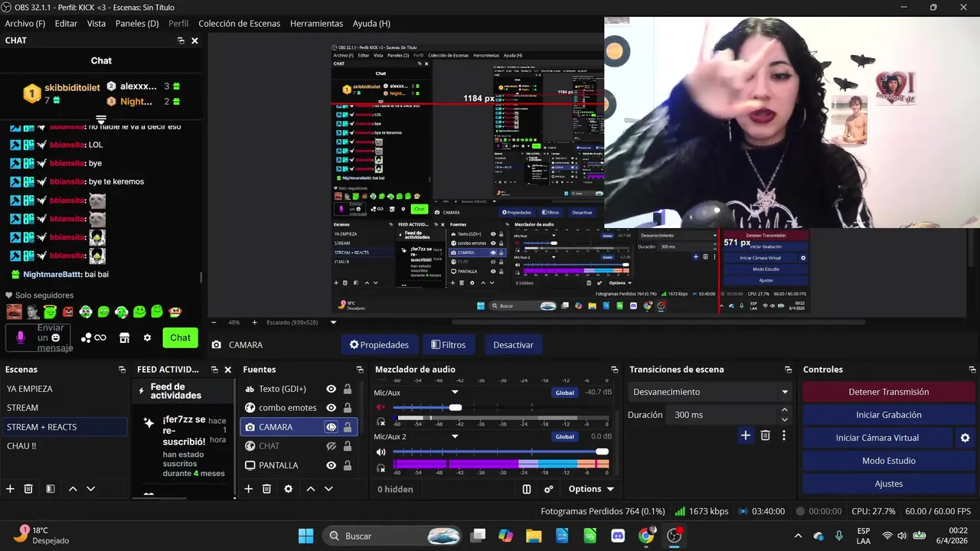Open Filtros for the CAMARA source
This screenshot has height=551, width=980.
(x=449, y=345)
